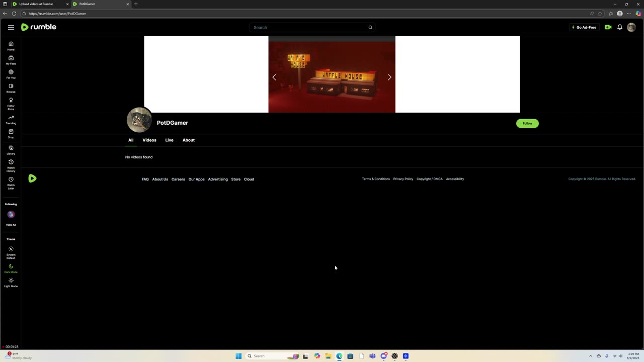Open Cloud footer link
Screen dimensions: 644x362
click(x=249, y=179)
